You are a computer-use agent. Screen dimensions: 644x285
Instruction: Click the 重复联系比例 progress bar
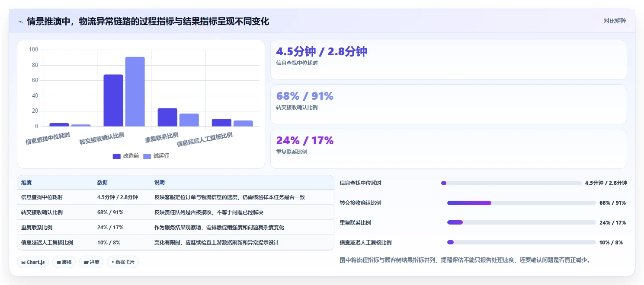tap(522, 223)
